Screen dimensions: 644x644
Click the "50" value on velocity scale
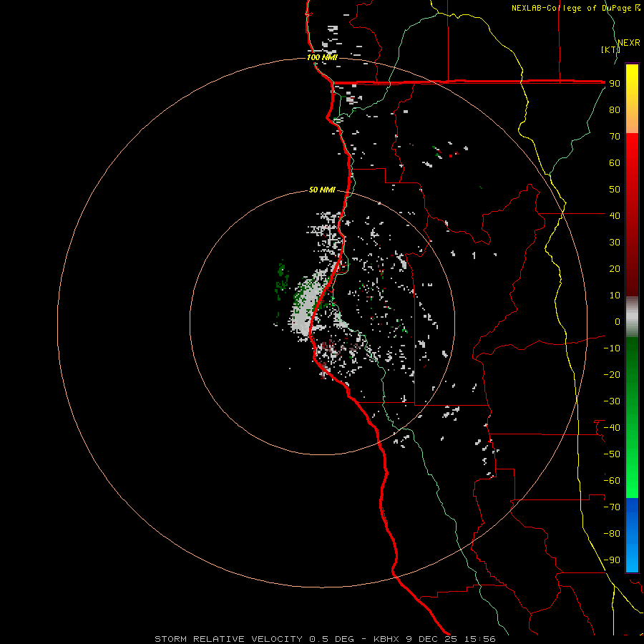click(615, 190)
